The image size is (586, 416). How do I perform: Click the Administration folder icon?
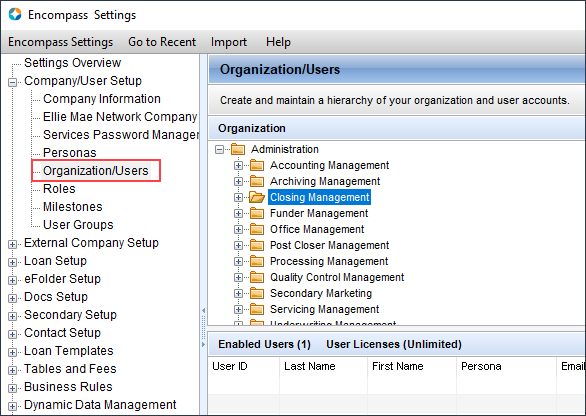click(x=238, y=150)
